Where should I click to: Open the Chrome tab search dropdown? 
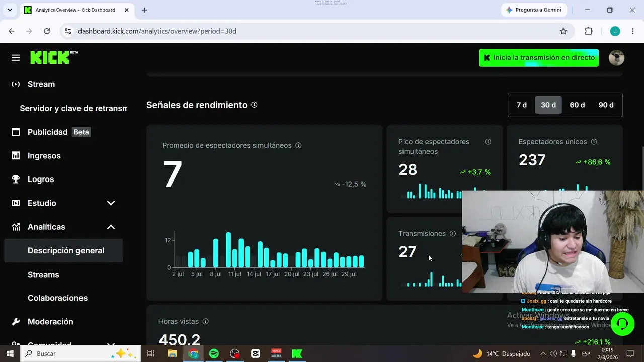(x=10, y=10)
